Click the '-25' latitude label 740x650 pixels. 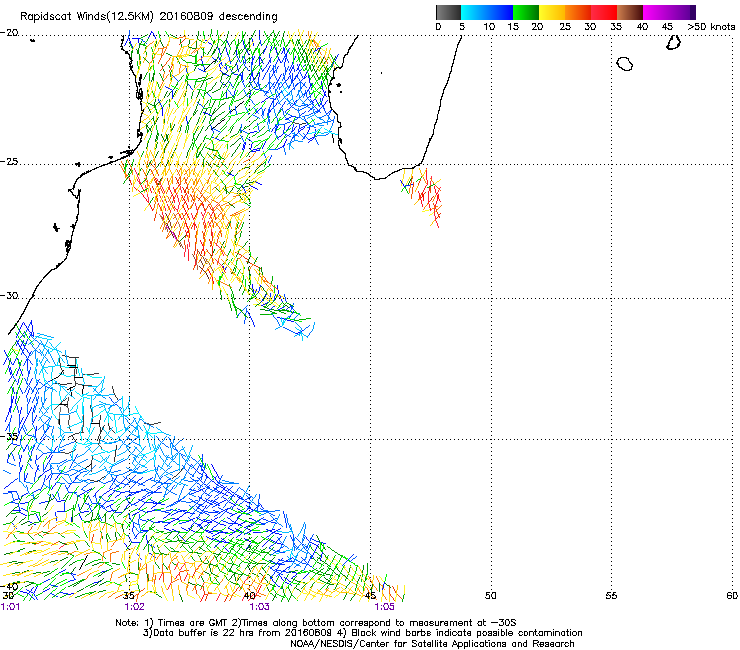9,162
